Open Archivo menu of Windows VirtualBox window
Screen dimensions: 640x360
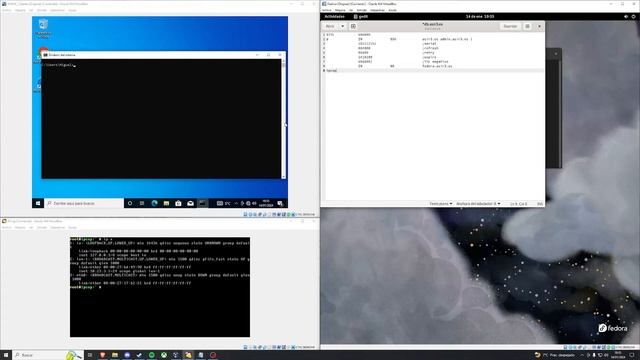[7, 10]
